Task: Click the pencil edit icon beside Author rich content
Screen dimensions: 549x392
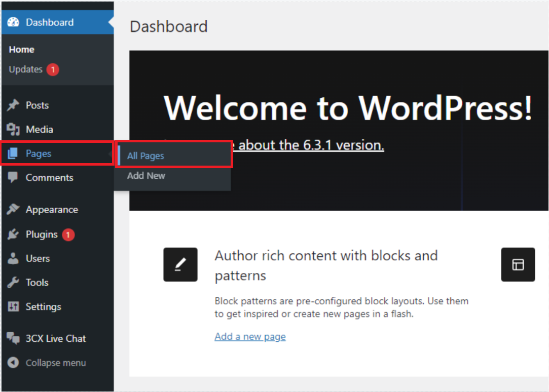Action: (180, 265)
